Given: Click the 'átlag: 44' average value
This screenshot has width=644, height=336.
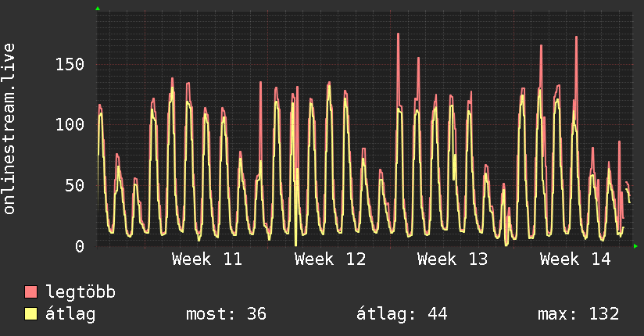Looking at the screenshot, I should point(402,314).
